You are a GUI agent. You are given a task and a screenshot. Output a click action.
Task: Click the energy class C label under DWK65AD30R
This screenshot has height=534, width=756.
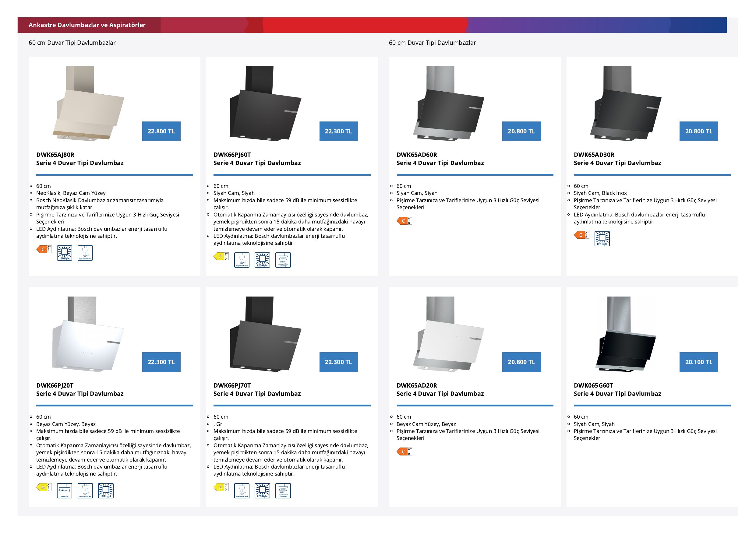pyautogui.click(x=581, y=235)
